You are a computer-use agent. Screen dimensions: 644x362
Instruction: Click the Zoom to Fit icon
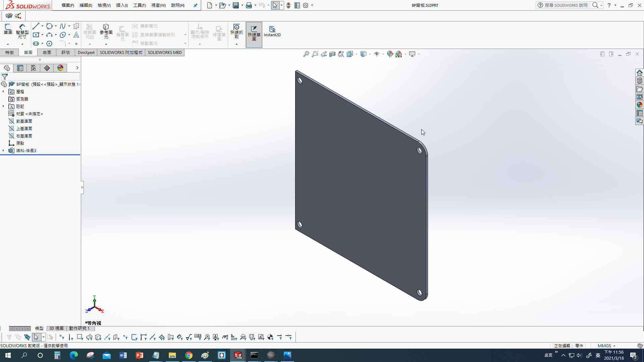306,54
